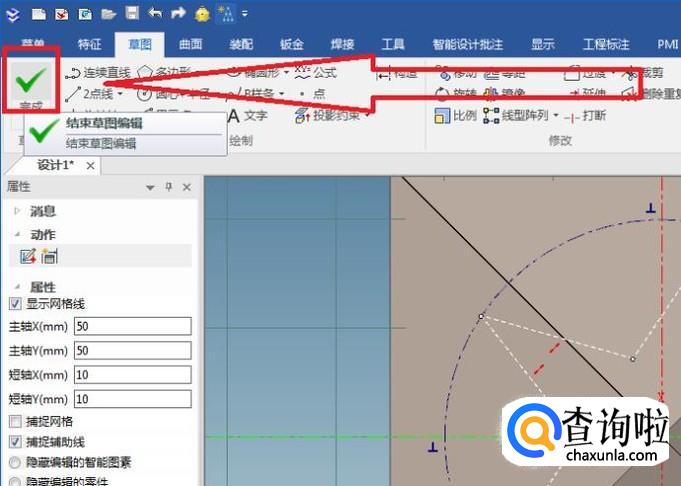Image resolution: width=681 pixels, height=486 pixels.
Task: Click the 主轴X(mm) input field
Action: [x=133, y=326]
